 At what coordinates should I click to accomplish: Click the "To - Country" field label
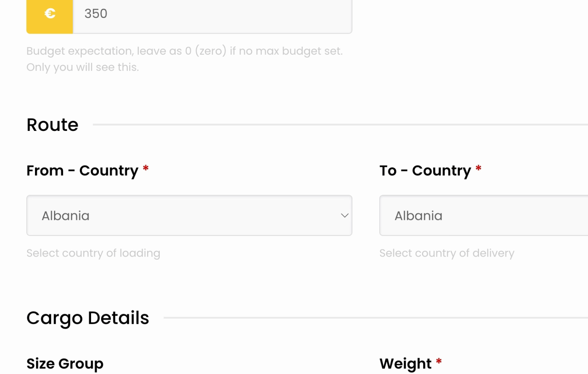point(425,170)
